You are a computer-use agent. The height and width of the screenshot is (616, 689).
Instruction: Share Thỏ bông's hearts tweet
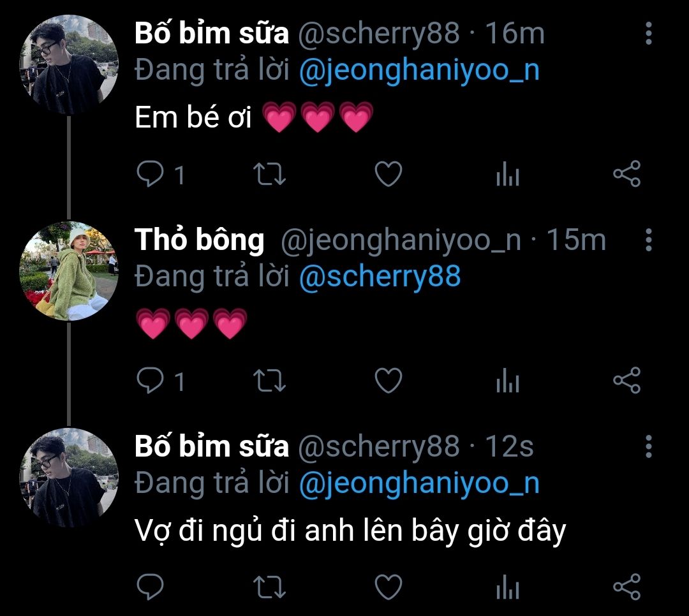pyautogui.click(x=626, y=381)
